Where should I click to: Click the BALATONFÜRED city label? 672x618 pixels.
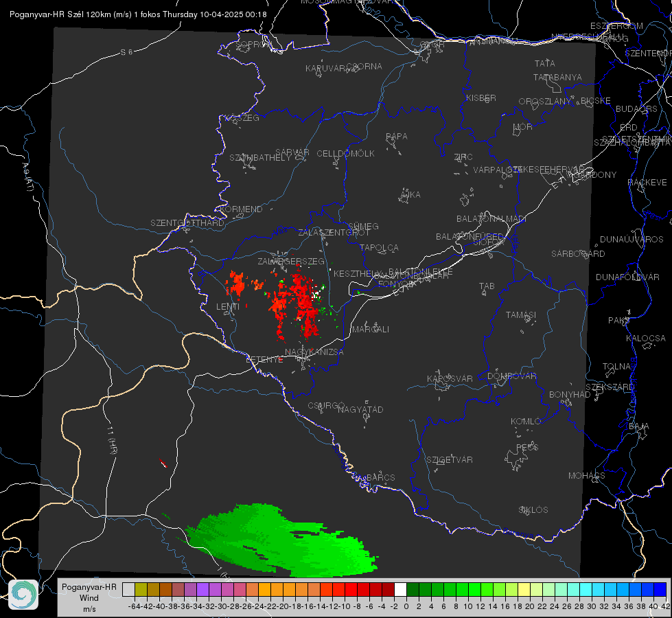click(x=470, y=237)
